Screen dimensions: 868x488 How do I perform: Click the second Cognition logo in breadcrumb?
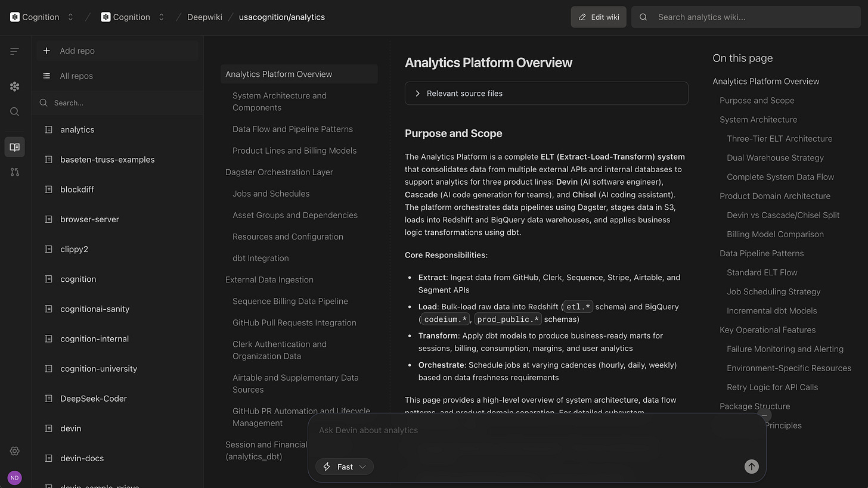[106, 17]
